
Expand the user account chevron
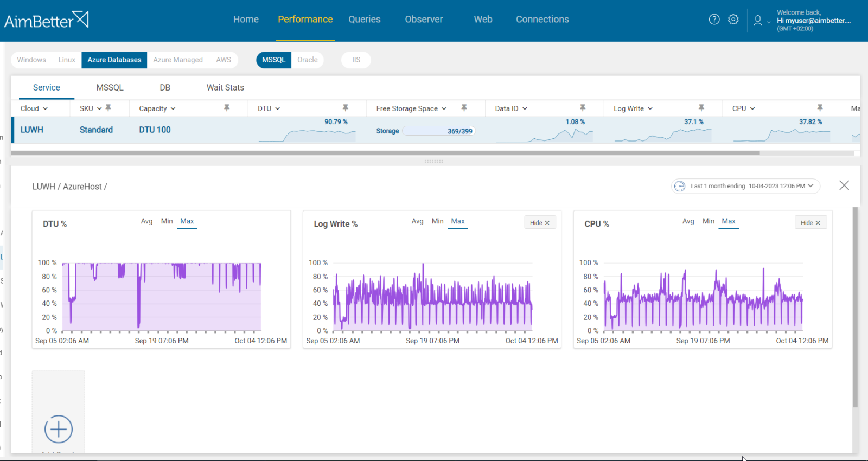point(769,22)
